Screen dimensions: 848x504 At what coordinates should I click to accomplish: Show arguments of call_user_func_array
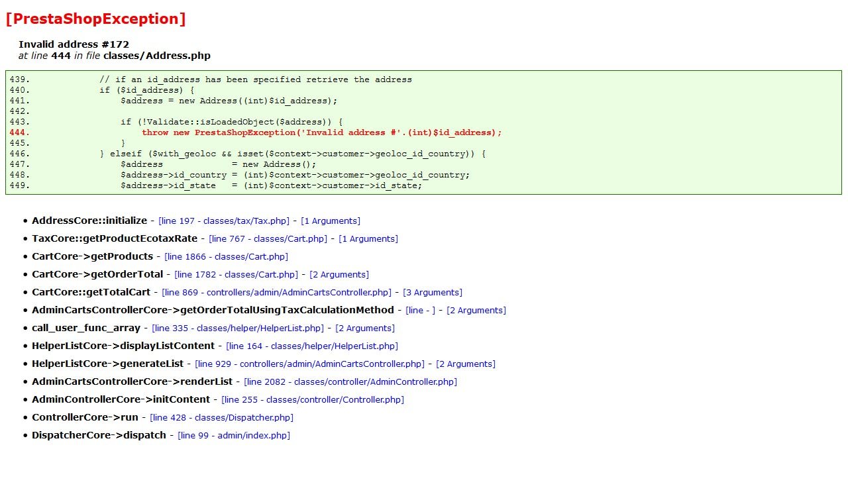click(x=365, y=328)
